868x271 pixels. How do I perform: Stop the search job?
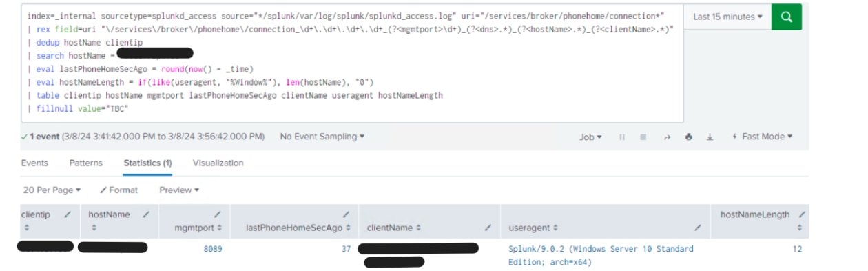643,137
